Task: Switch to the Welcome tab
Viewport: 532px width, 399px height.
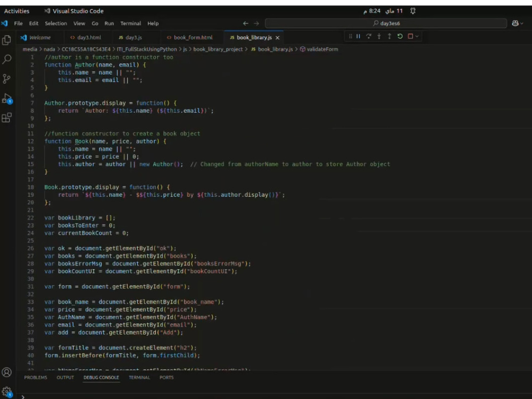Action: 40,38
